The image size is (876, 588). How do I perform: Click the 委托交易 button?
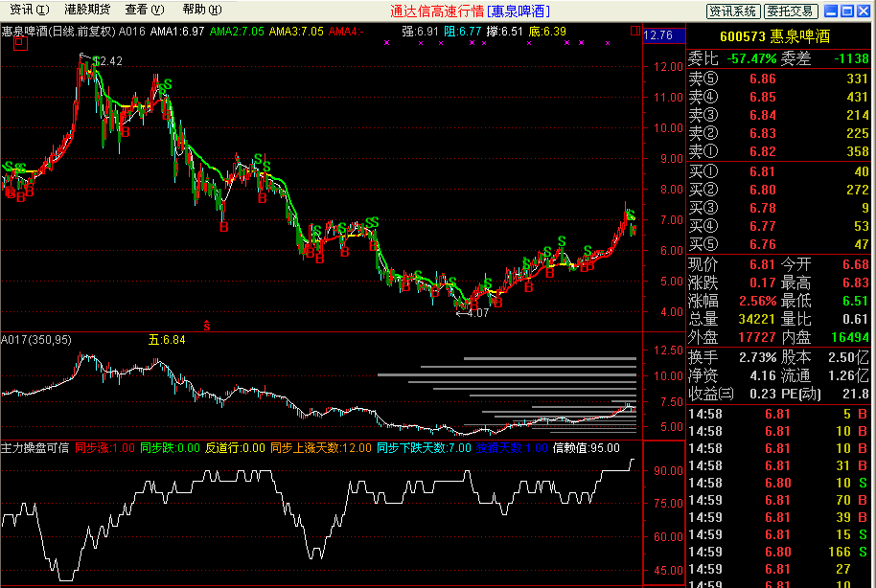tap(791, 11)
